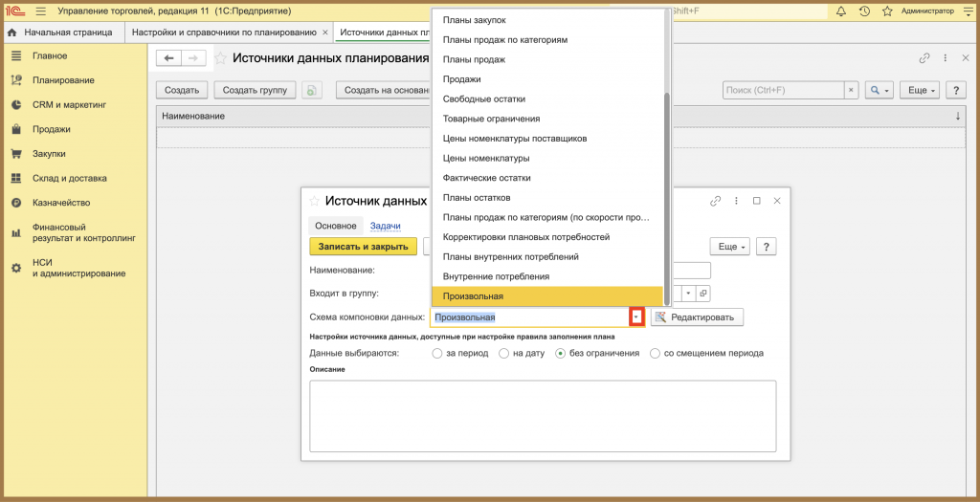Click the Записать и закрыть button
980x502 pixels.
tap(363, 247)
